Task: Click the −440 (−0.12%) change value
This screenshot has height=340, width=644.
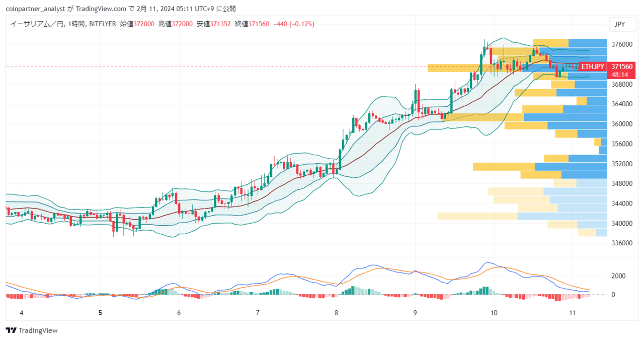Action: (293, 24)
